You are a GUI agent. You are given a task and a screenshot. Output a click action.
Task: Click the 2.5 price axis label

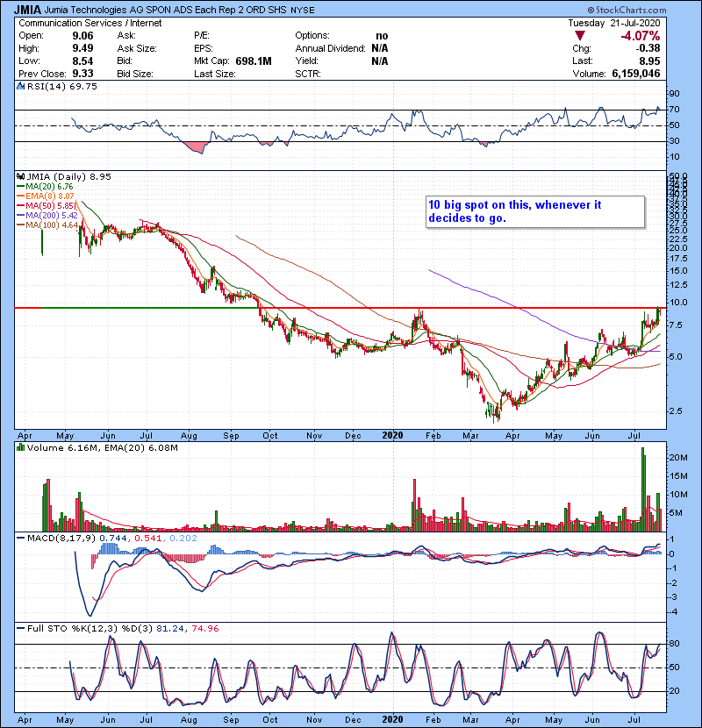point(676,410)
